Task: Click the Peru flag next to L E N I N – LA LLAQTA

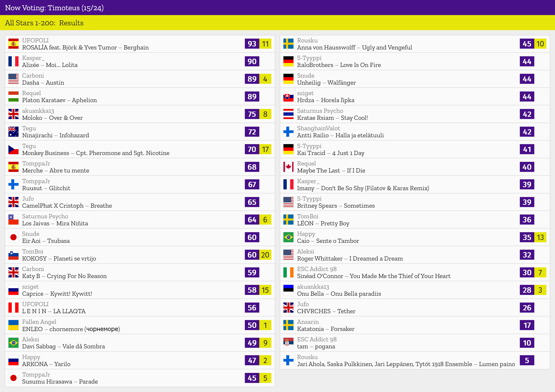Action: tap(13, 308)
